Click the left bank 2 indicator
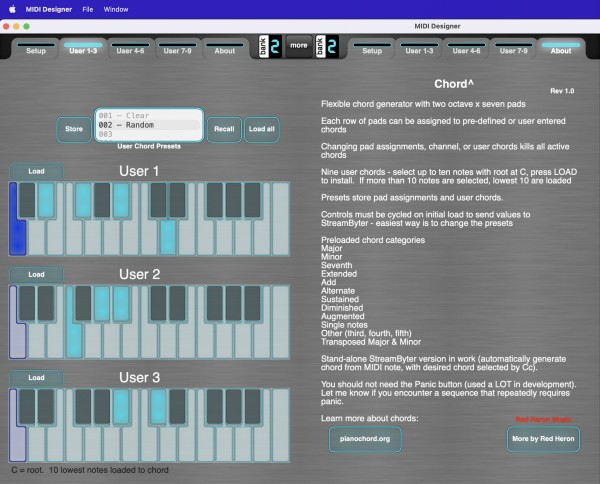The height and width of the screenshot is (484, 600). pos(270,47)
